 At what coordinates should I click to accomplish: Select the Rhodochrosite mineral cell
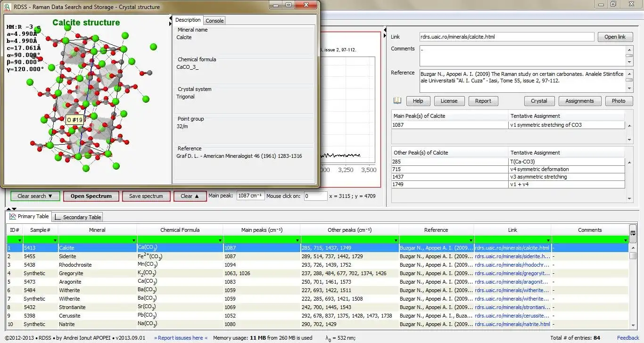click(97, 265)
